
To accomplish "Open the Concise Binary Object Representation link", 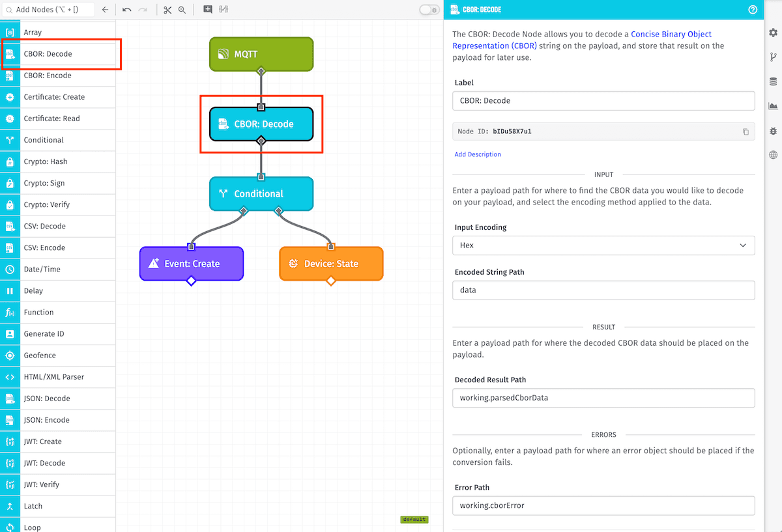I will pyautogui.click(x=671, y=34).
